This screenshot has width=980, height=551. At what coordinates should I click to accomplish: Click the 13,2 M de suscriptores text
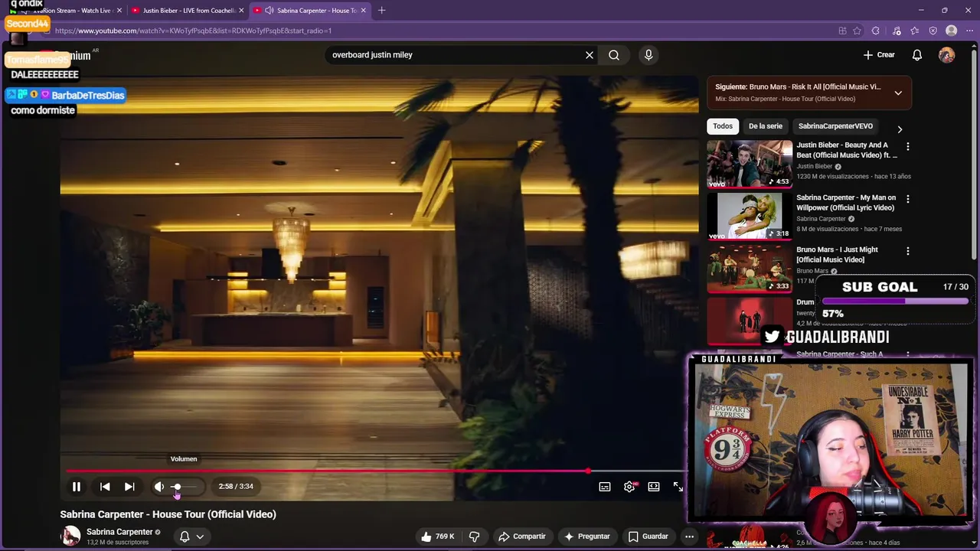(x=117, y=543)
